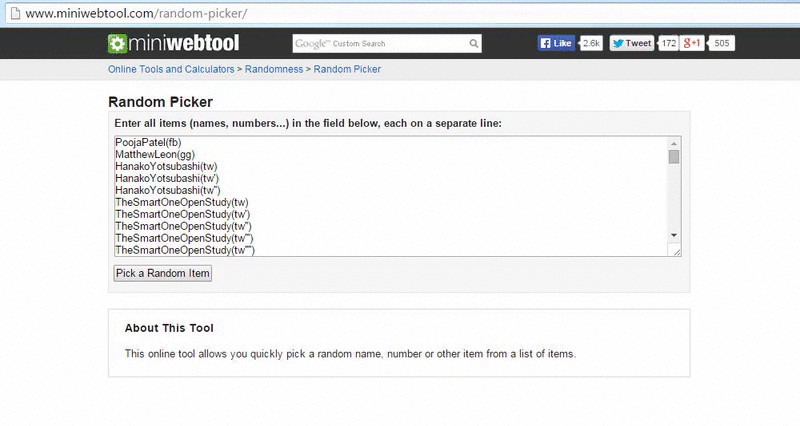This screenshot has width=800, height=426.
Task: Open the Facebook 2.6k like count bubble
Action: point(591,43)
